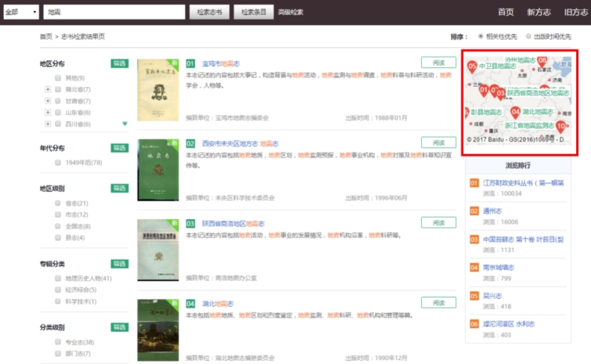Go to 新方志 in top navigation
Screen dimensions: 591x364
[539, 12]
